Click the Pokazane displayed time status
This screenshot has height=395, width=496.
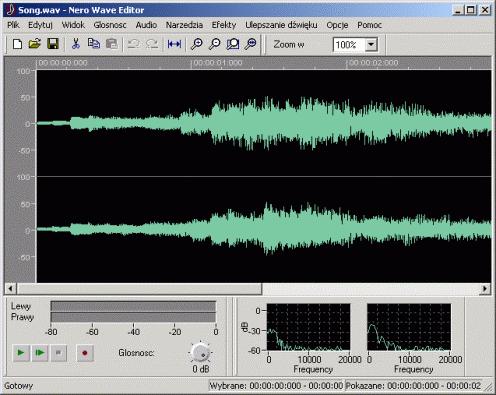tap(413, 386)
